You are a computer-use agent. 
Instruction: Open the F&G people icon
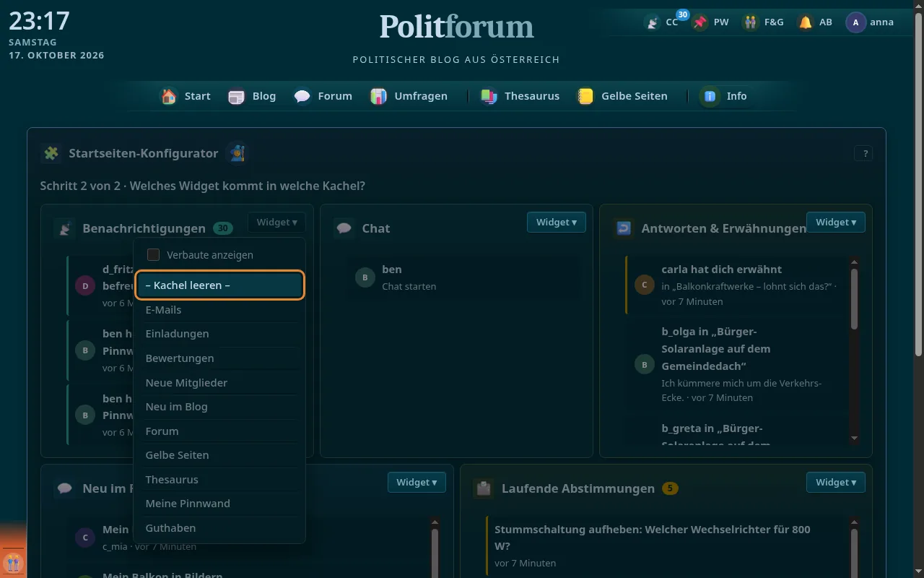click(x=751, y=22)
